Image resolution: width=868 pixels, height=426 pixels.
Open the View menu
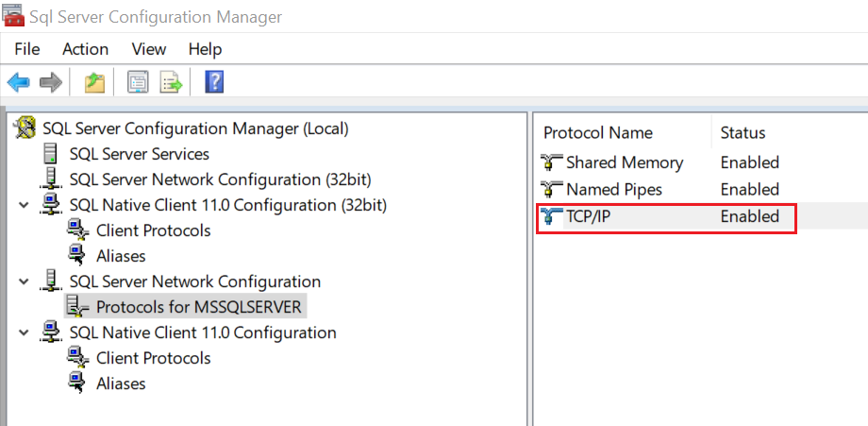[x=149, y=49]
